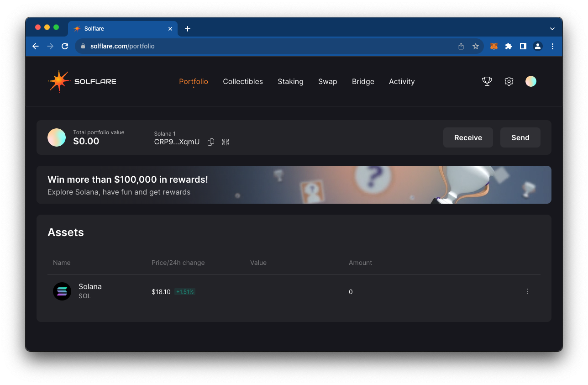Click the total portfolio value avatar circle

point(56,137)
